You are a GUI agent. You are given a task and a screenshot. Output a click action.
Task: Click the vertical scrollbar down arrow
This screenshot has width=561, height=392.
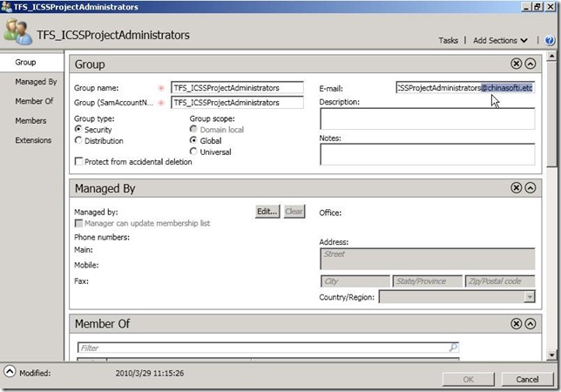click(x=551, y=355)
